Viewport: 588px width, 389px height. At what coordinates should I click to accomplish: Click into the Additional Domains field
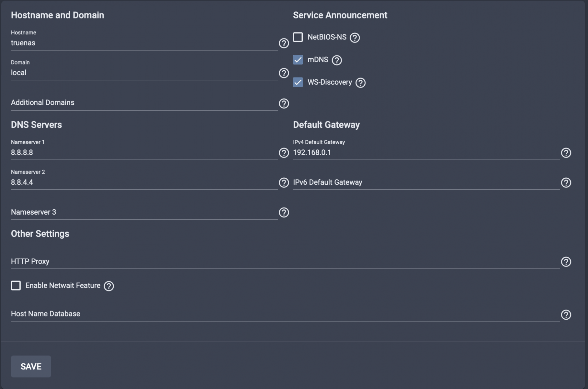click(144, 102)
